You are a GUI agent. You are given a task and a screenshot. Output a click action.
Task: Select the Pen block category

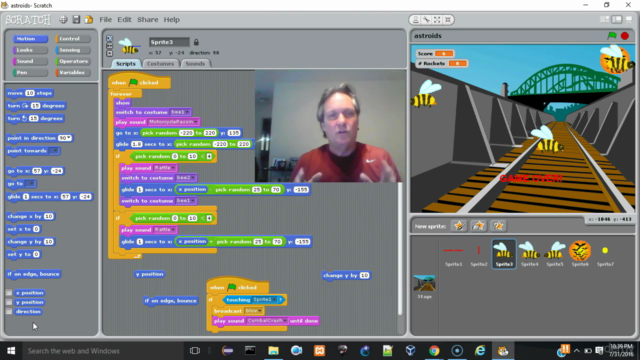30,72
